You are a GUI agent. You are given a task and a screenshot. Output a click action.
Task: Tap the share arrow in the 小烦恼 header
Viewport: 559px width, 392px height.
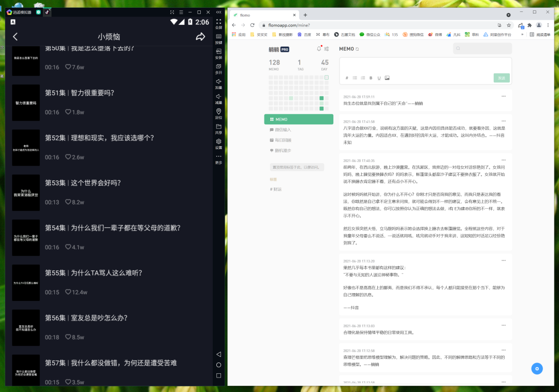pos(200,37)
